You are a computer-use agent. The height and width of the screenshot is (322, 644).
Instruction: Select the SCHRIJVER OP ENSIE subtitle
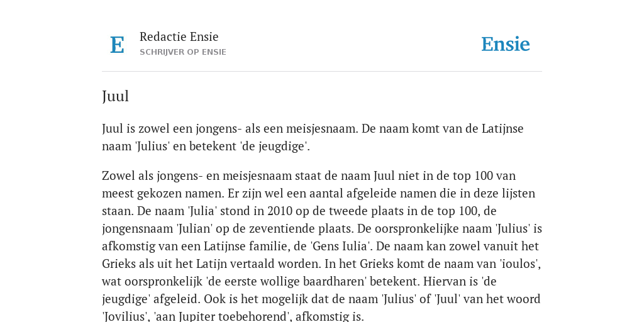183,52
